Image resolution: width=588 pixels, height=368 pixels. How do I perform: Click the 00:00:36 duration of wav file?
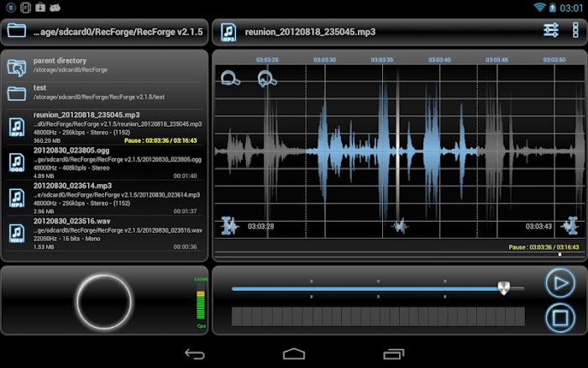point(186,246)
